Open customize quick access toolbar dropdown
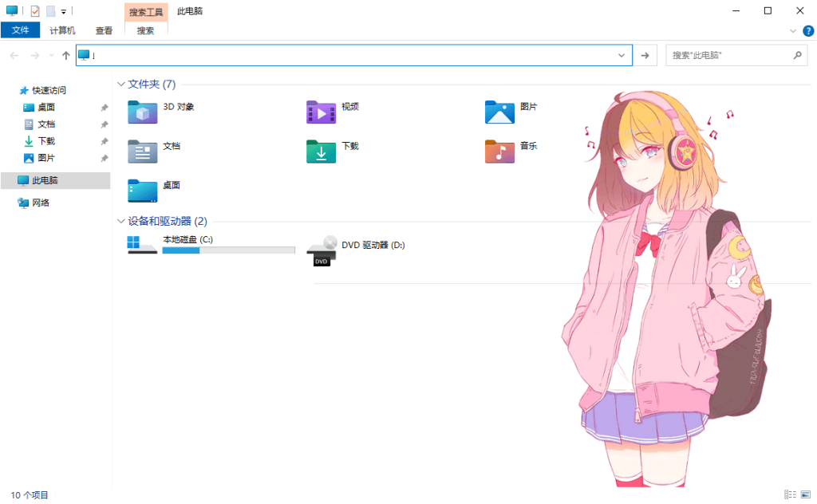The width and height of the screenshot is (817, 504). (x=64, y=11)
